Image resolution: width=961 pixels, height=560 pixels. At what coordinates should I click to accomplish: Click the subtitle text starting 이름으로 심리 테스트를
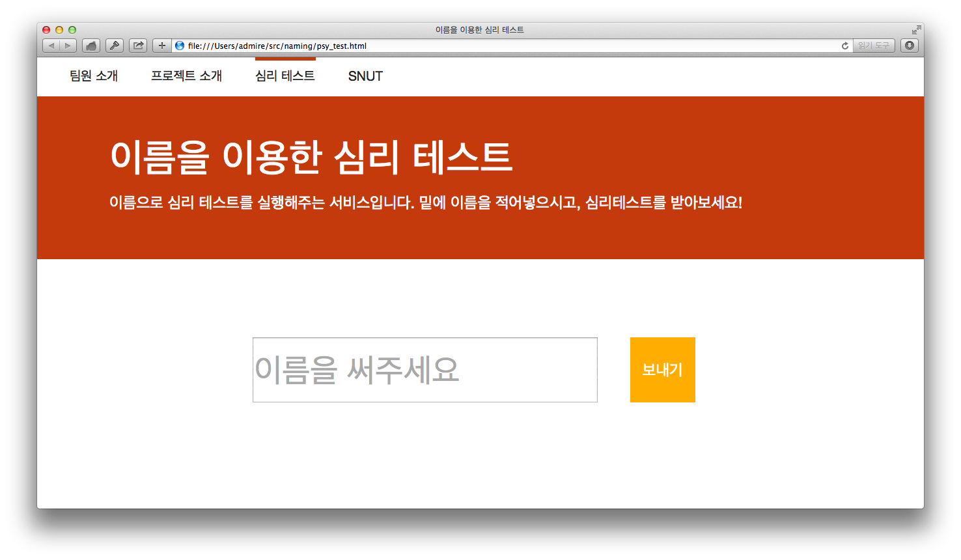click(x=426, y=203)
